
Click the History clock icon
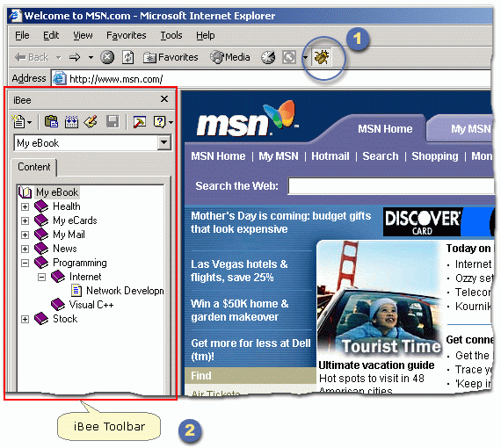tap(268, 57)
